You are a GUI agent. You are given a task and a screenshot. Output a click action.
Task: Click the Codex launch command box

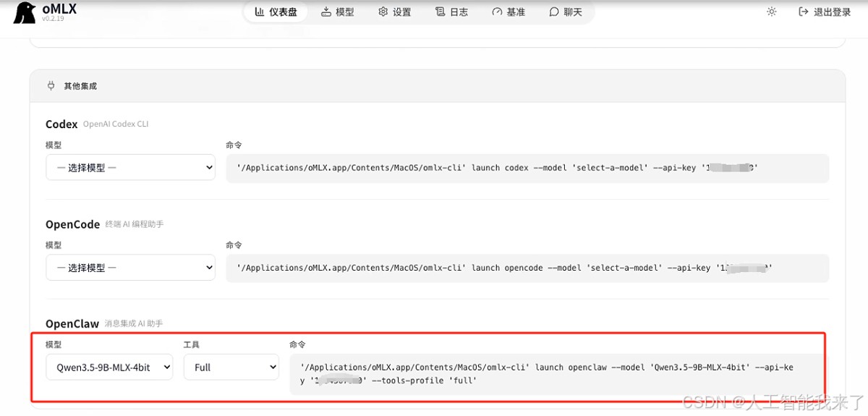tap(527, 167)
